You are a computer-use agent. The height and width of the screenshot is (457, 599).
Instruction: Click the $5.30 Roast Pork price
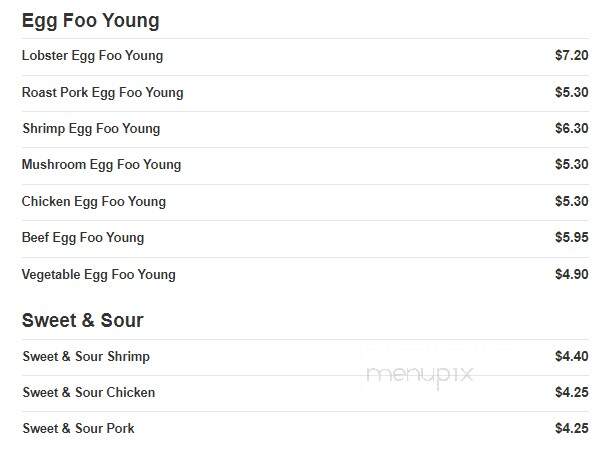(571, 92)
